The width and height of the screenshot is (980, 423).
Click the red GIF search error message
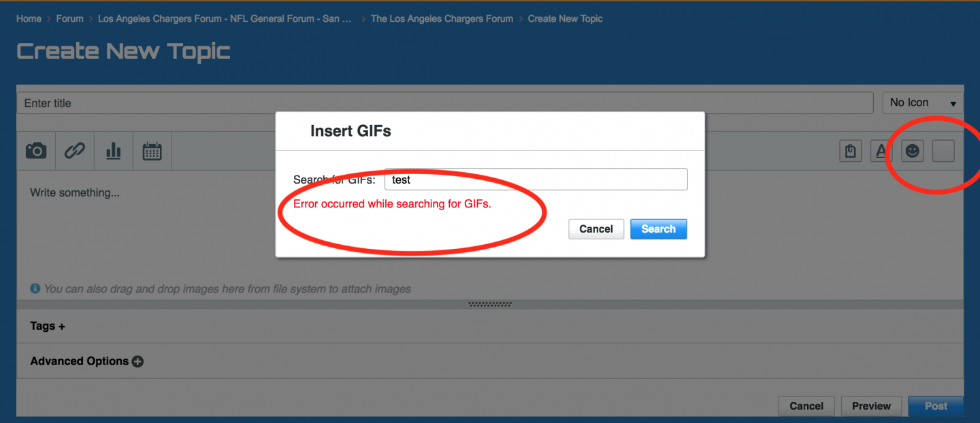pos(392,204)
